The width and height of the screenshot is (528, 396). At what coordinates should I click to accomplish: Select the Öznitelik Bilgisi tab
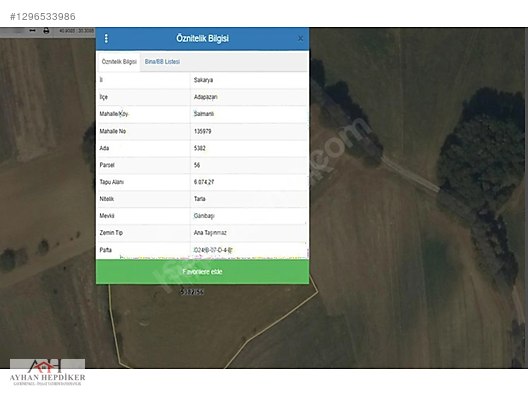click(x=119, y=62)
